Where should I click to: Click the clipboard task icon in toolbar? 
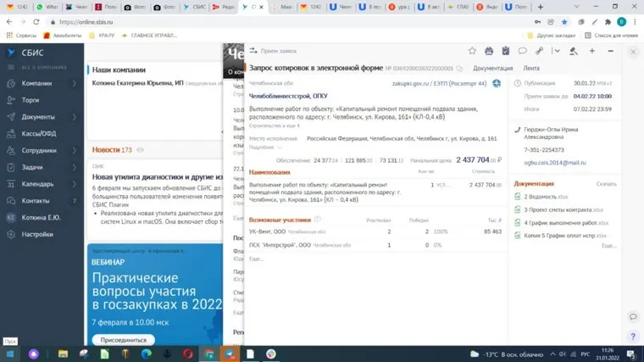pos(505,51)
